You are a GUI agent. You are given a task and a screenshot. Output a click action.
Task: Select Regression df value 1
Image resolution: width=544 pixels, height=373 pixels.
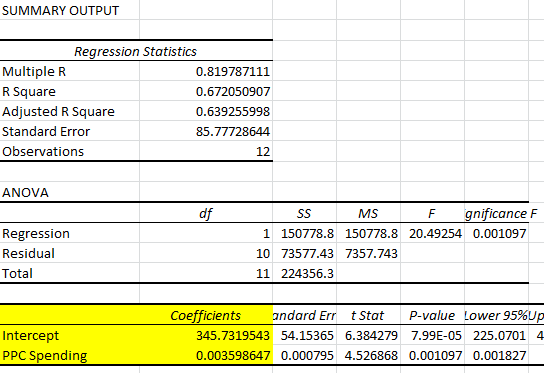click(206, 234)
